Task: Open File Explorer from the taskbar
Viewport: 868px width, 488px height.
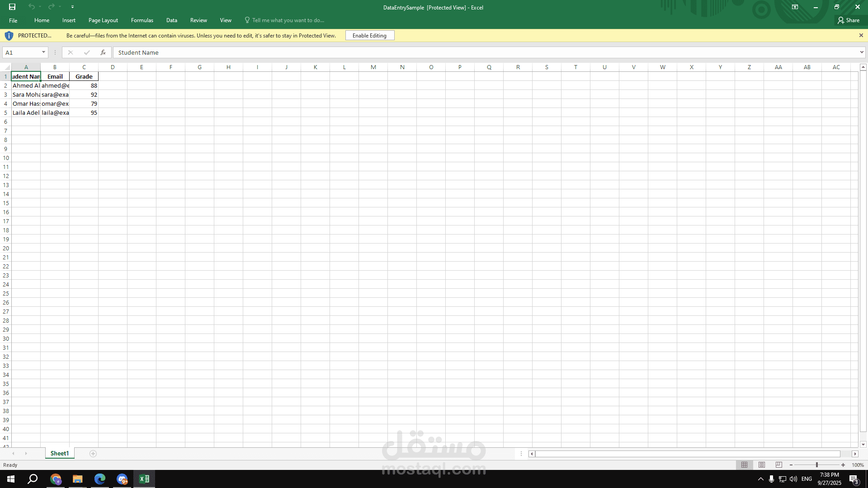Action: 78,479
